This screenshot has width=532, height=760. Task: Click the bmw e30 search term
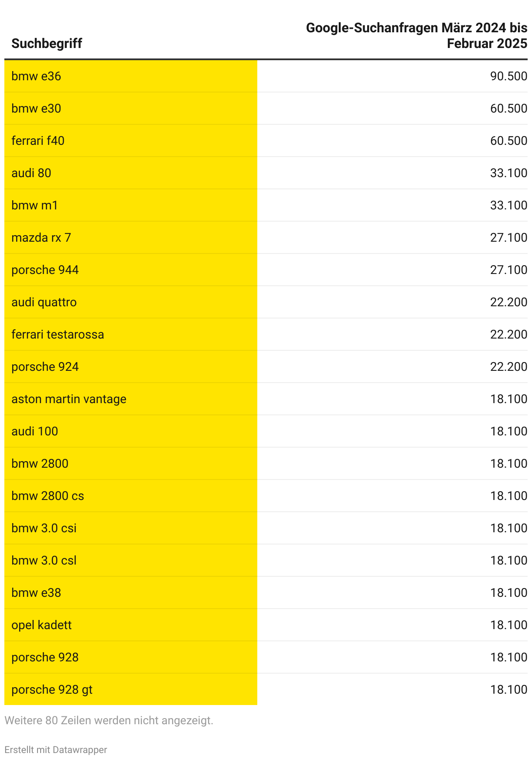point(36,109)
